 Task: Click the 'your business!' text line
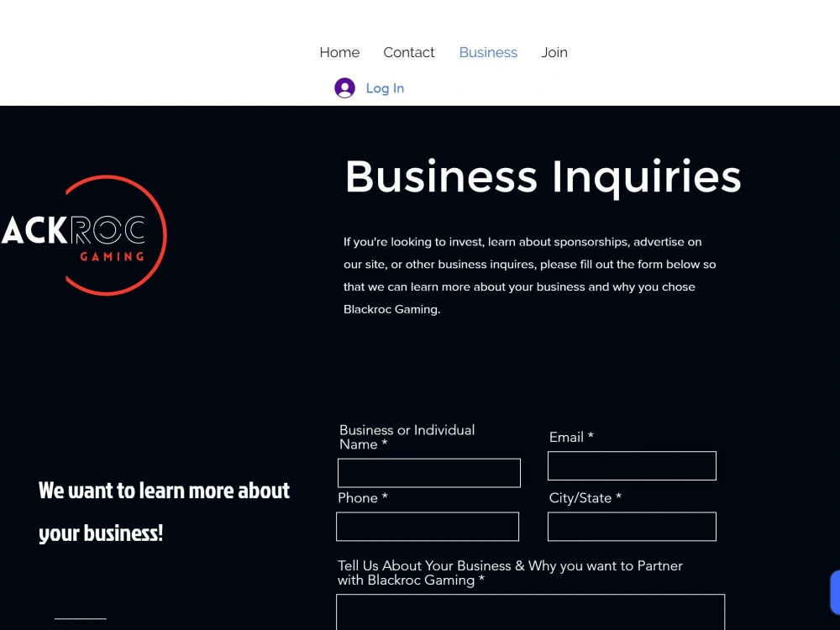click(101, 533)
